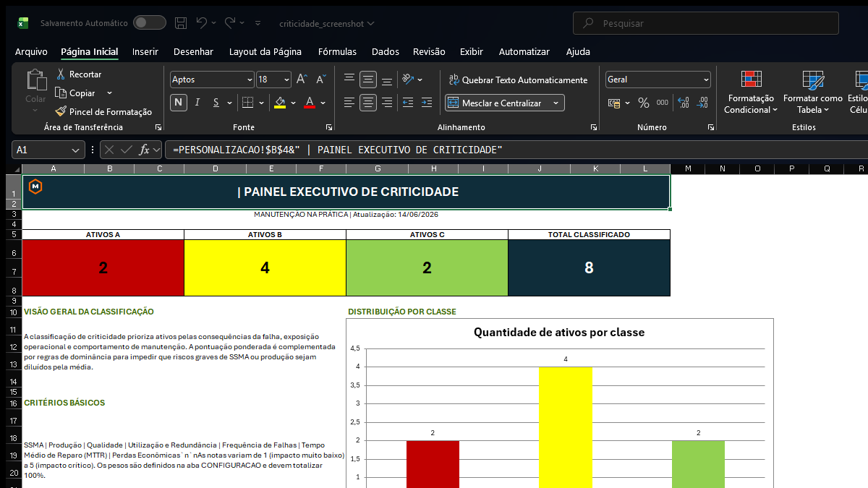Apply cell borders icon
The height and width of the screenshot is (488, 868).
pyautogui.click(x=247, y=103)
